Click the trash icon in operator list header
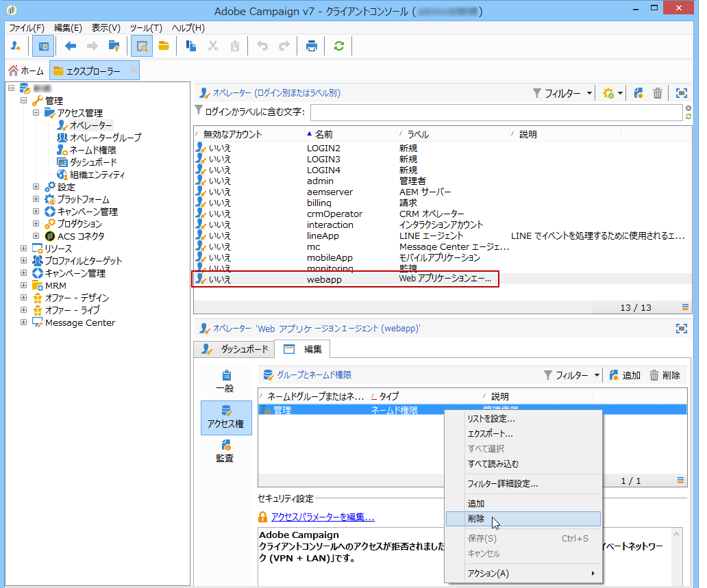 click(x=658, y=93)
